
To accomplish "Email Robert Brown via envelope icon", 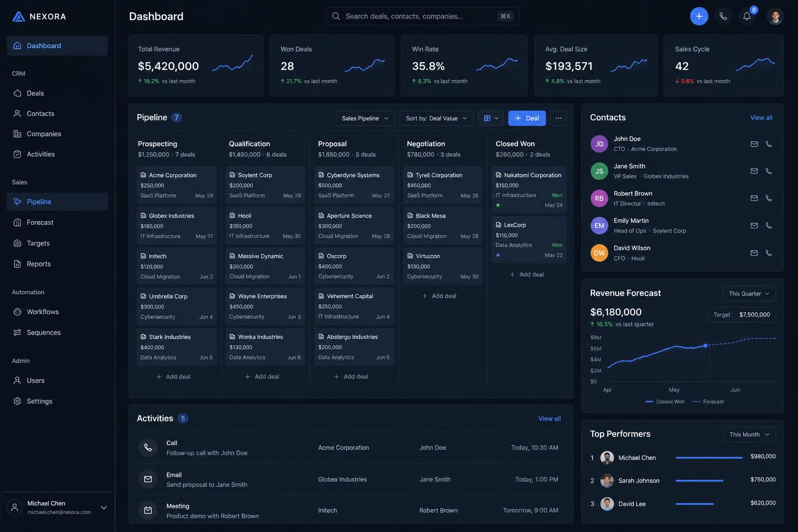I will coord(754,198).
